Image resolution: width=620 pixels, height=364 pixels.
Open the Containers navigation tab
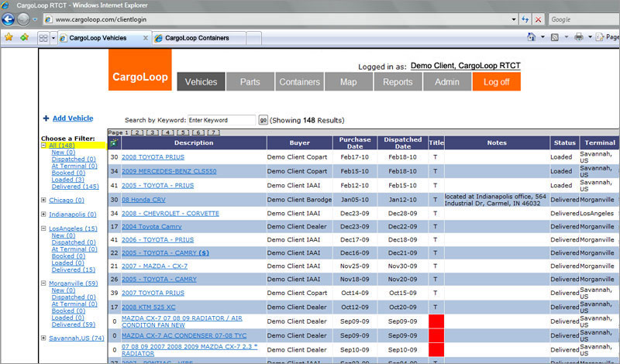pyautogui.click(x=299, y=82)
